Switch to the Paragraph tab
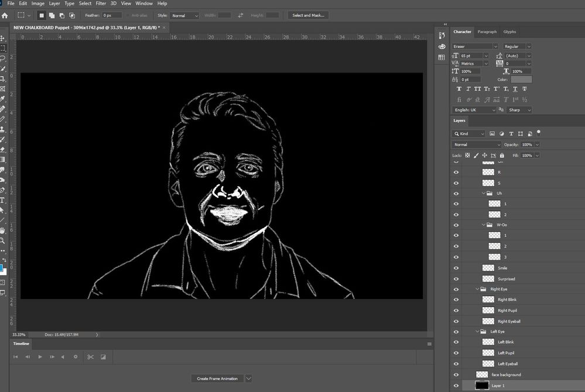Viewport: 585px width, 392px height. pos(487,32)
